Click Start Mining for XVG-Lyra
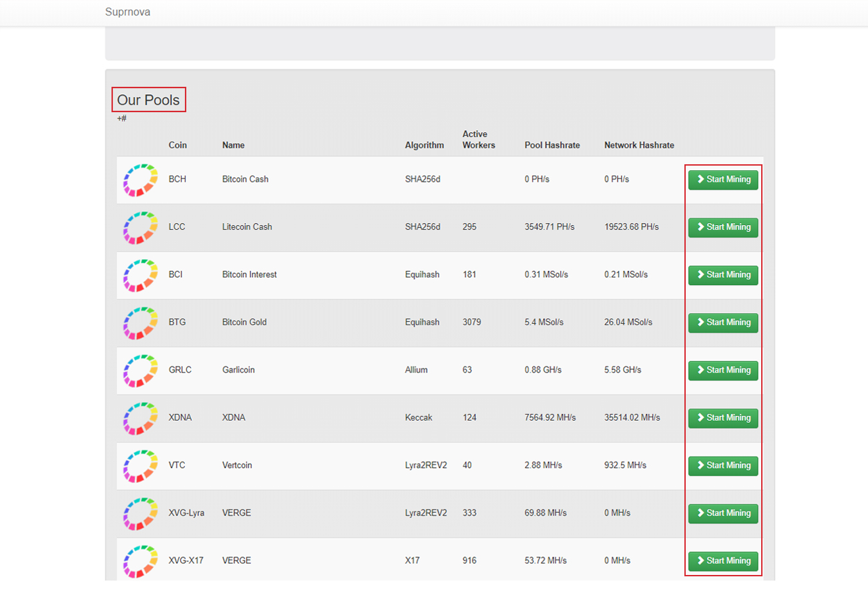This screenshot has height=591, width=868. point(723,514)
